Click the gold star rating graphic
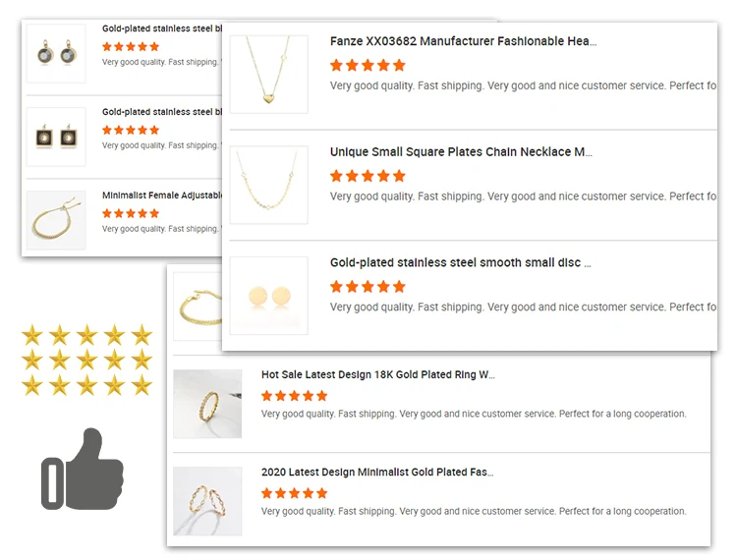Screen dimensions: 737x560 (x=86, y=361)
